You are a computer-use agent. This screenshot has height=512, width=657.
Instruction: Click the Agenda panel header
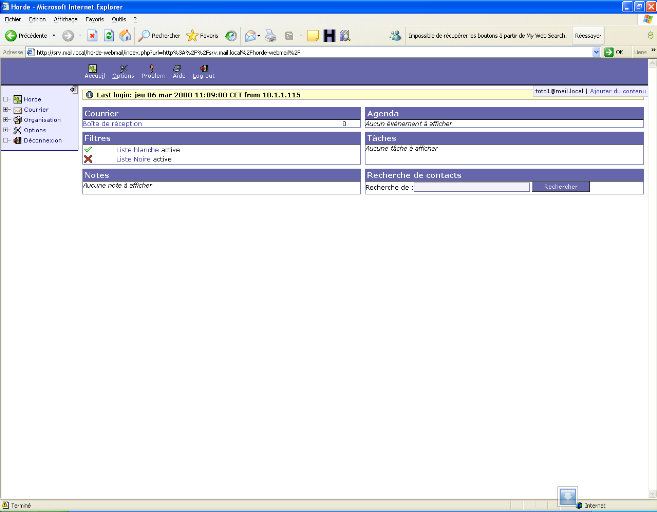[x=504, y=113]
